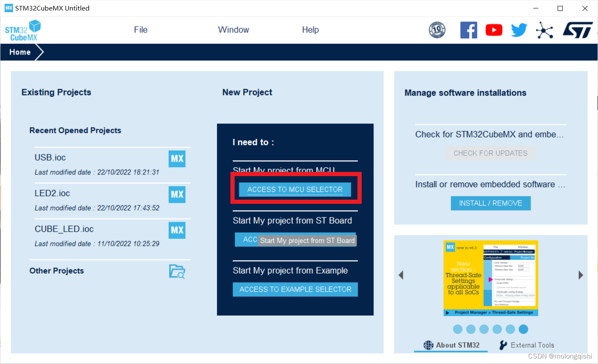Viewport: 598px width, 364px height.
Task: Click INSTALL / REMOVE button
Action: [x=491, y=203]
